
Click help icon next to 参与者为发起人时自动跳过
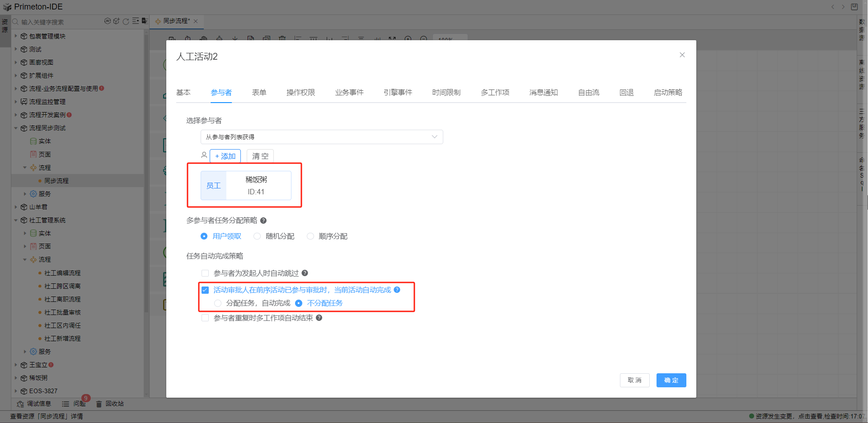(x=305, y=273)
